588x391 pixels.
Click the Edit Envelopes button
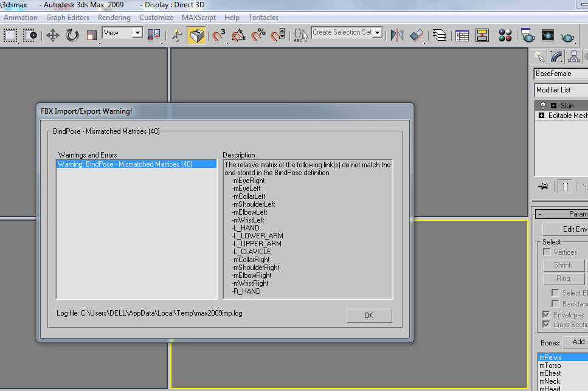click(565, 229)
